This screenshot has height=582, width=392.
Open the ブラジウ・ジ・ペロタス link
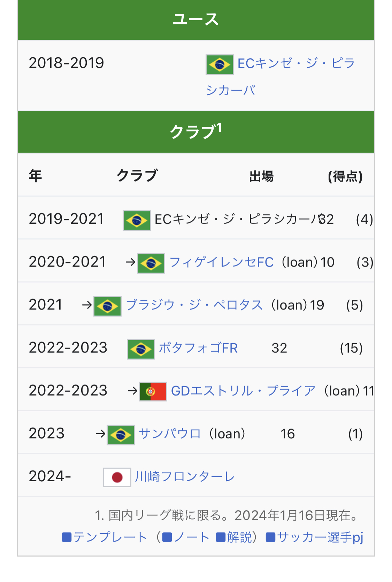tap(194, 305)
